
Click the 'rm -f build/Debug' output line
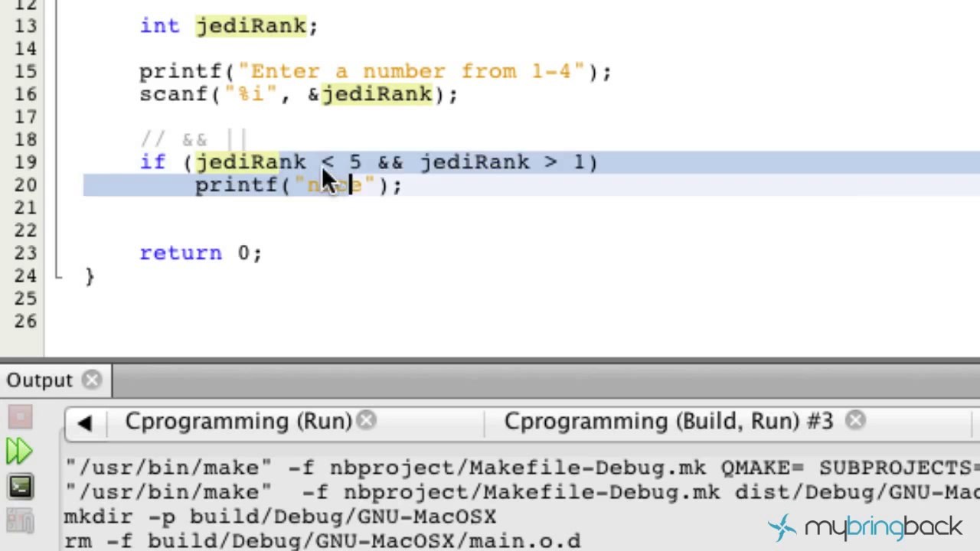coord(322,541)
